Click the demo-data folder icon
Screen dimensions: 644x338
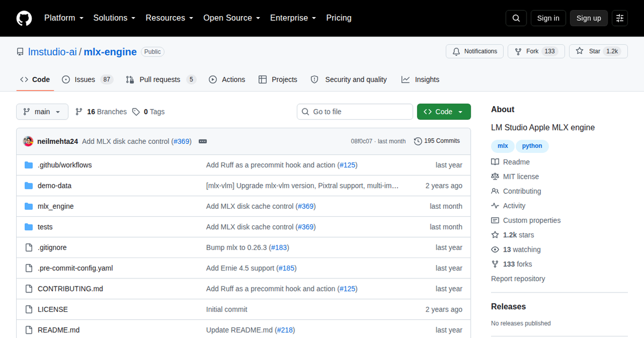(x=29, y=186)
